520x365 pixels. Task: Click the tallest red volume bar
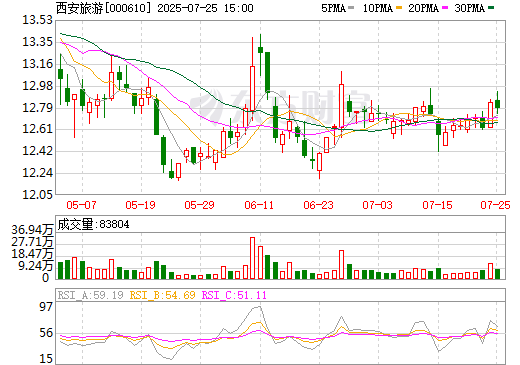click(x=252, y=258)
